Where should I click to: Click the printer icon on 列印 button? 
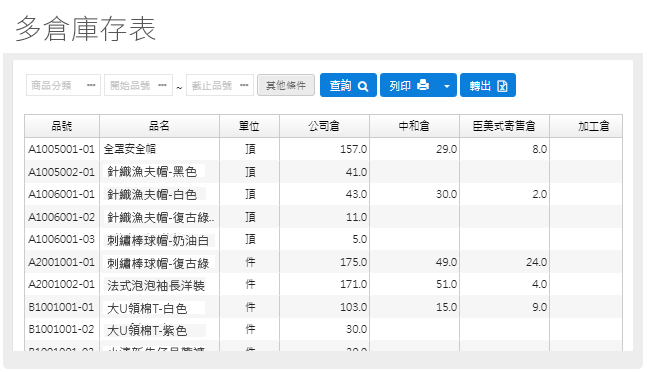(423, 85)
